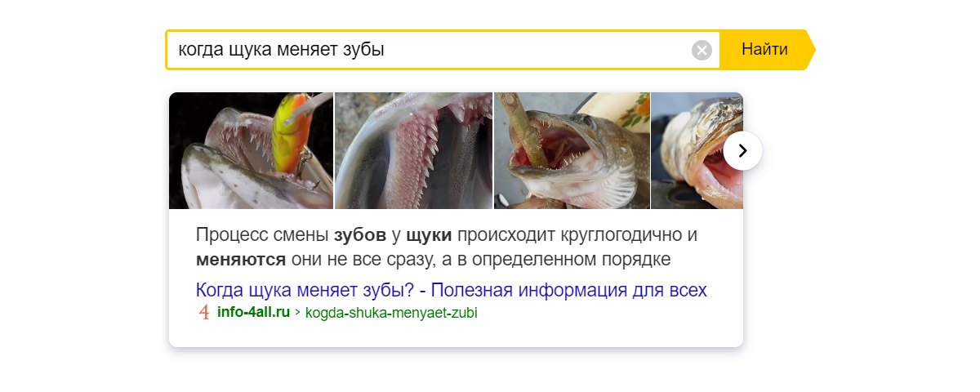The image size is (980, 392).
Task: Open the close-up thumbnail of pike teeth rows
Action: click(x=413, y=150)
